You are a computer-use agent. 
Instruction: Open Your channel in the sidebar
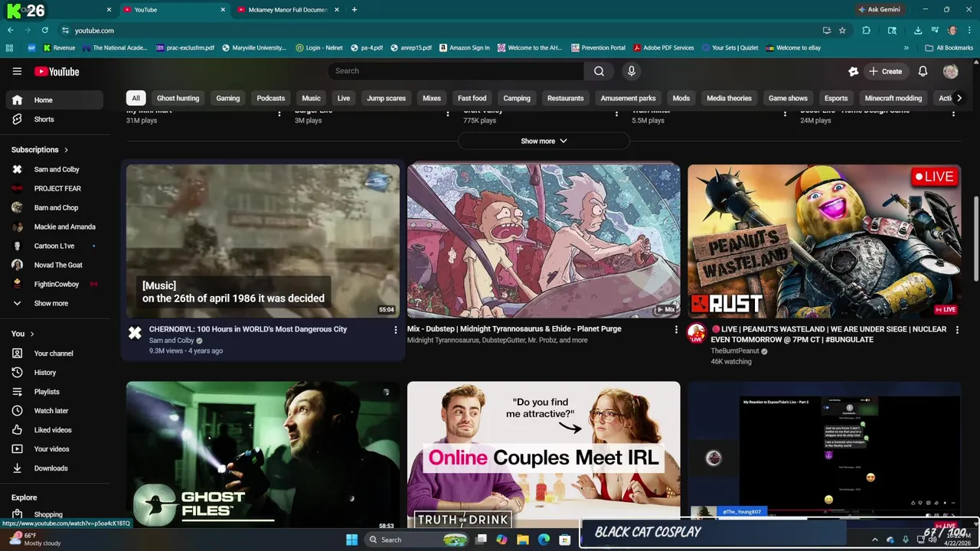tap(54, 354)
